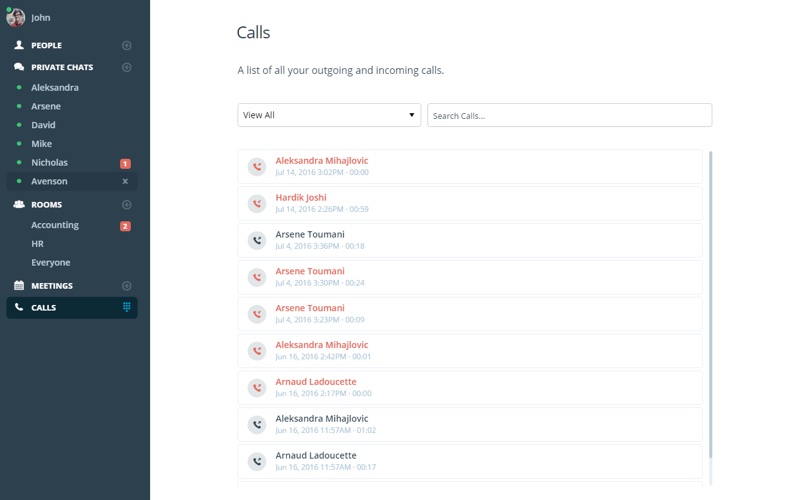Click the add icon next to PEOPLE
Viewport: 800px width, 500px height.
tap(127, 45)
